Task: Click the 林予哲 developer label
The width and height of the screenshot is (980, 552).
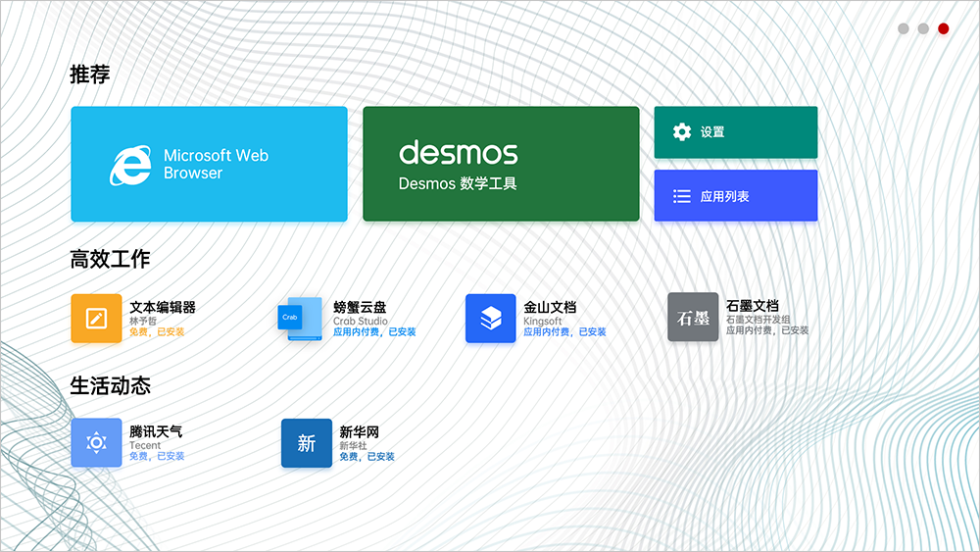Action: click(143, 321)
